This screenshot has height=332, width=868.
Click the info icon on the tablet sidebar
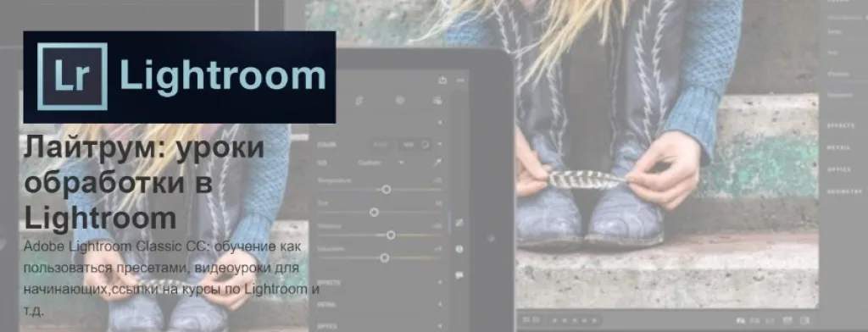pos(459,249)
